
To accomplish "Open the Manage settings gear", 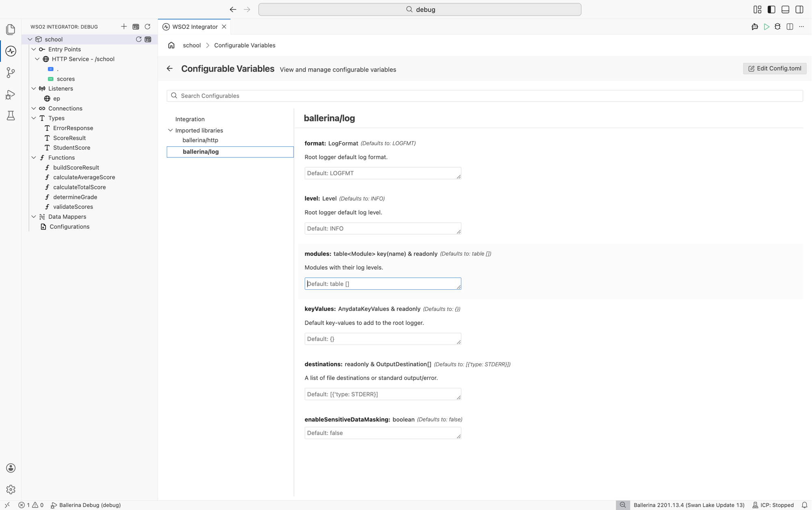I will point(11,489).
